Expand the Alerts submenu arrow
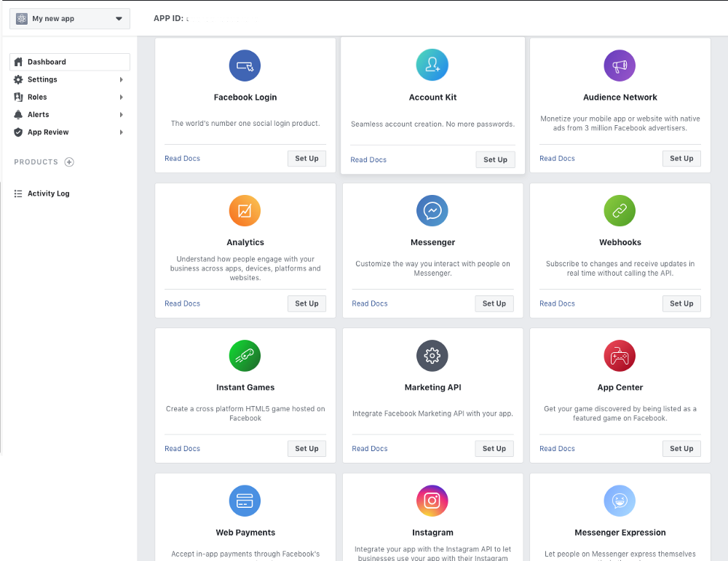Viewport: 728px width, 561px height. tap(121, 115)
